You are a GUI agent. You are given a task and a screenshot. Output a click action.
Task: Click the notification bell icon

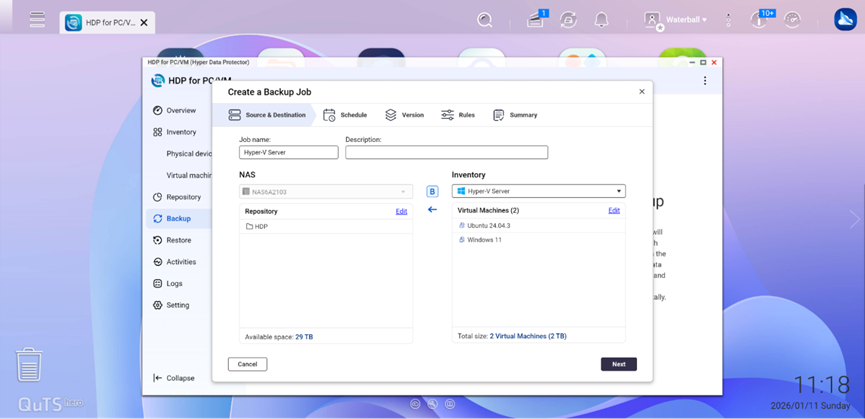click(x=601, y=20)
